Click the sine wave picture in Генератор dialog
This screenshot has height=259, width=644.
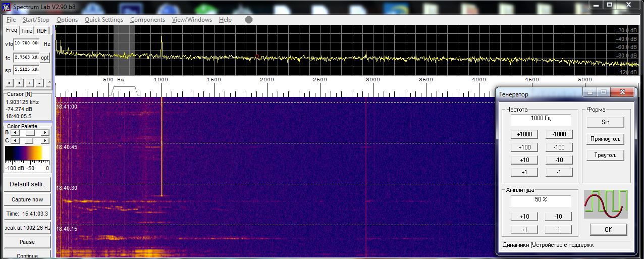[x=605, y=204]
